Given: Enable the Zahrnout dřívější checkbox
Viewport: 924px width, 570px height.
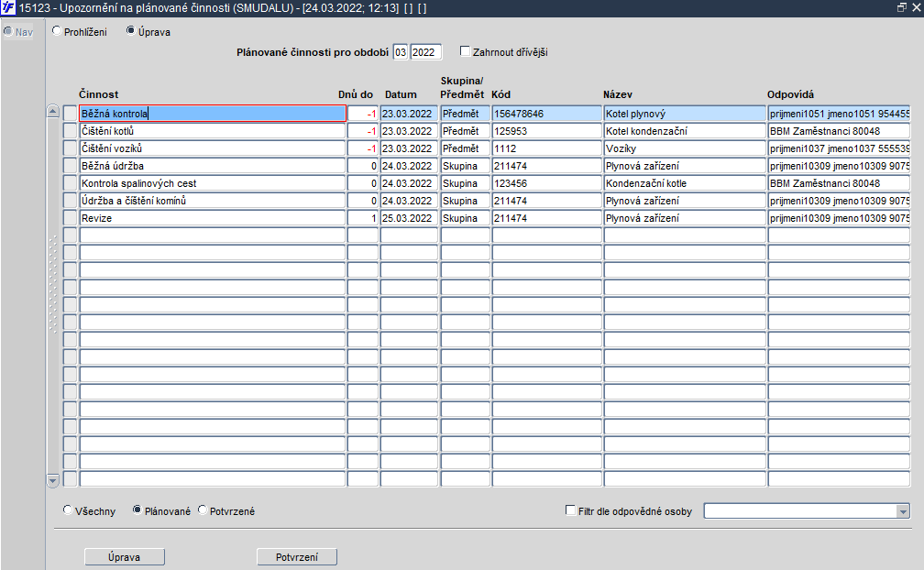Looking at the screenshot, I should pos(465,51).
